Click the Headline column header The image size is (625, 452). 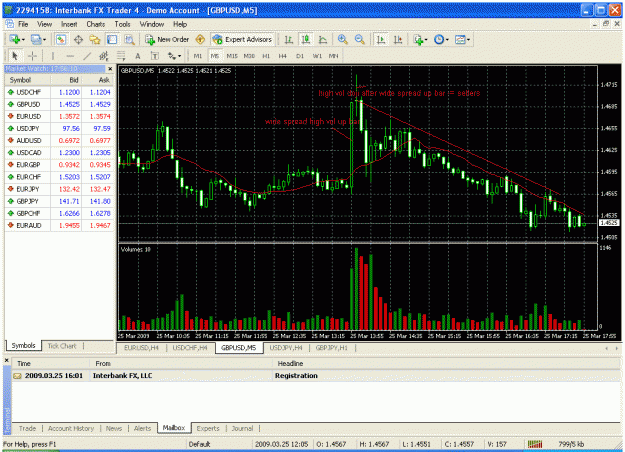tap(447, 364)
